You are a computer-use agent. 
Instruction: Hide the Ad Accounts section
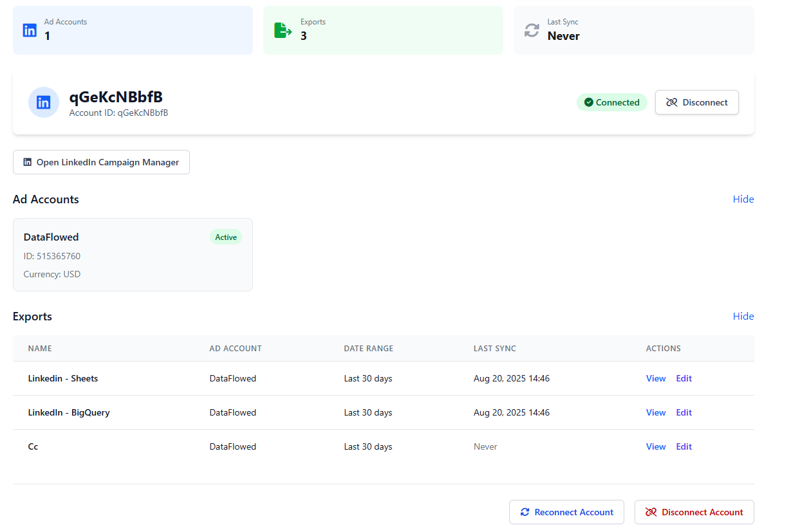click(743, 199)
